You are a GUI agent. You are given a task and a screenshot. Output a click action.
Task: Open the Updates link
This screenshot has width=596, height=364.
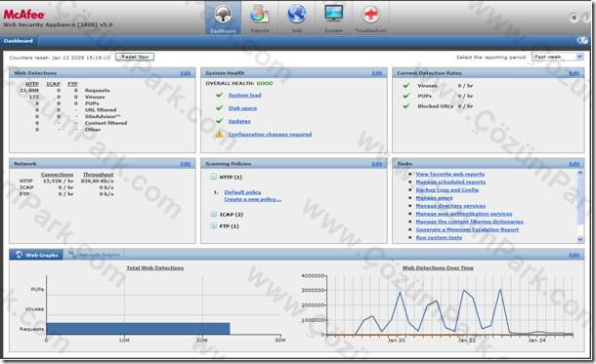pyautogui.click(x=239, y=121)
